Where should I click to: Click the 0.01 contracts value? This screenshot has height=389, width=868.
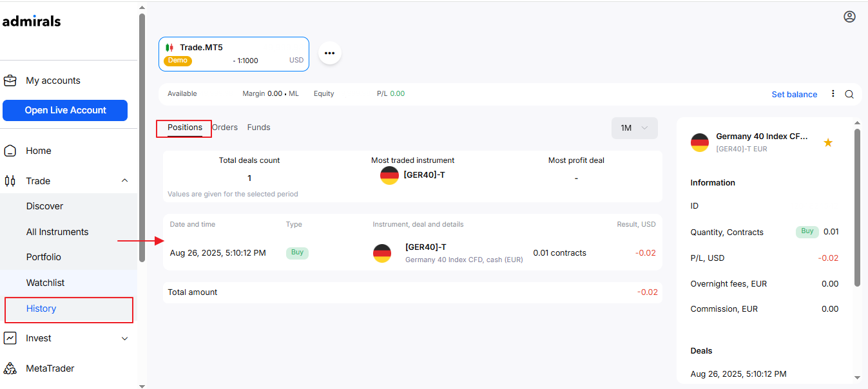(x=560, y=253)
